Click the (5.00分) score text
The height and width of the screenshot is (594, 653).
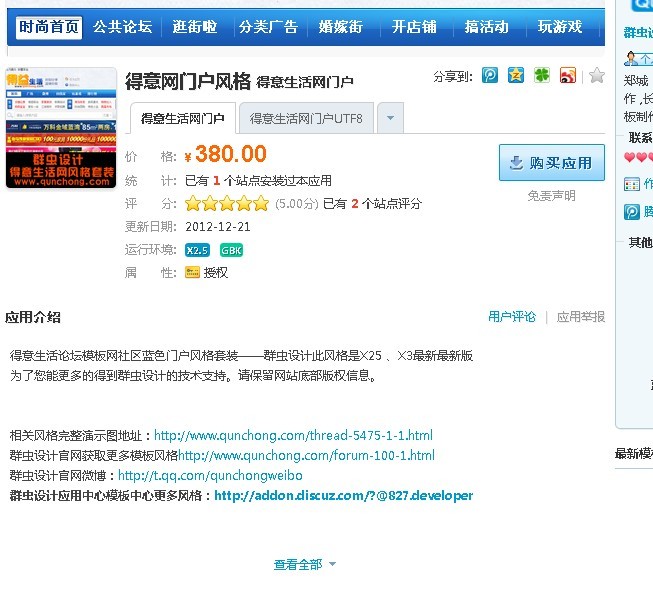pyautogui.click(x=297, y=204)
